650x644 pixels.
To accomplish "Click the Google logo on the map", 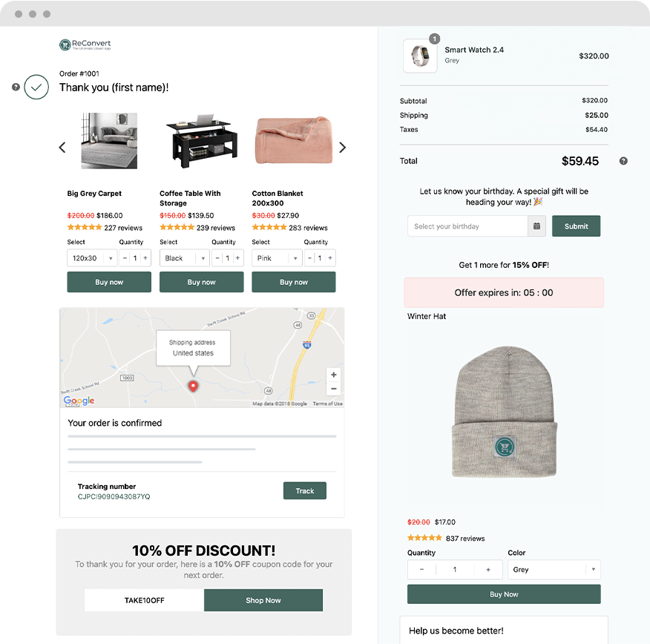I will (77, 401).
